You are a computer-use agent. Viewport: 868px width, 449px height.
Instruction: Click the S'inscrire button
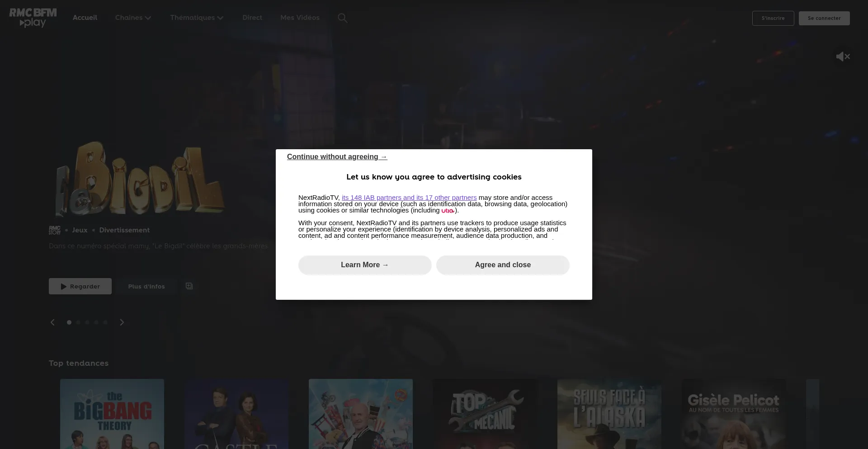click(x=773, y=18)
